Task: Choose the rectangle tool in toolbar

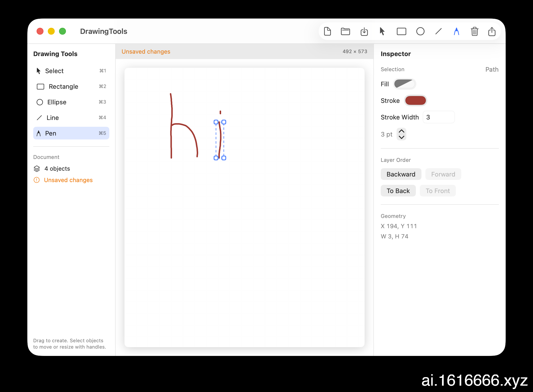Action: 401,31
